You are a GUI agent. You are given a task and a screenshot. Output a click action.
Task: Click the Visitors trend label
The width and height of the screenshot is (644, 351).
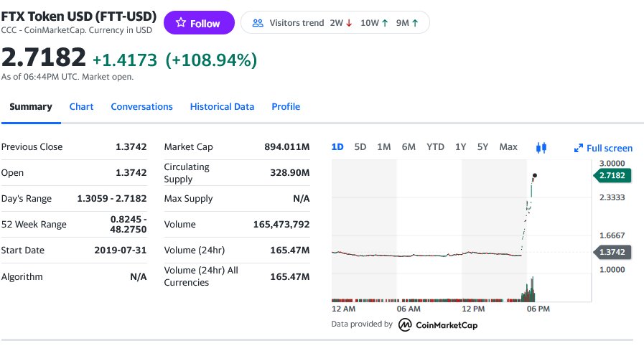[297, 23]
